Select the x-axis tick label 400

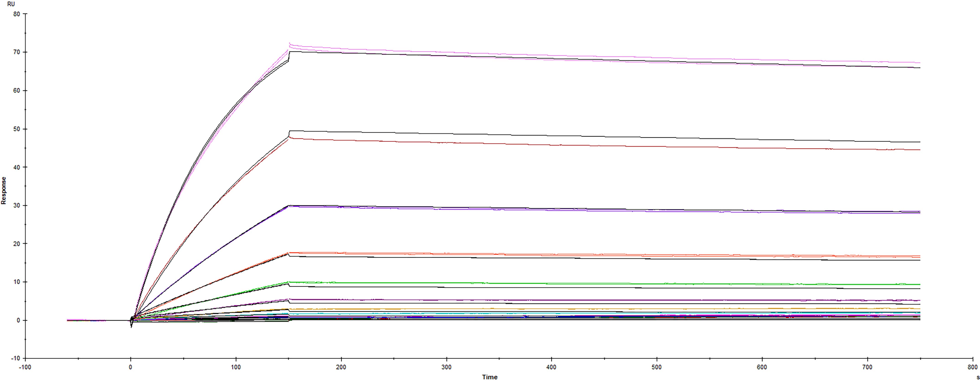coord(551,367)
